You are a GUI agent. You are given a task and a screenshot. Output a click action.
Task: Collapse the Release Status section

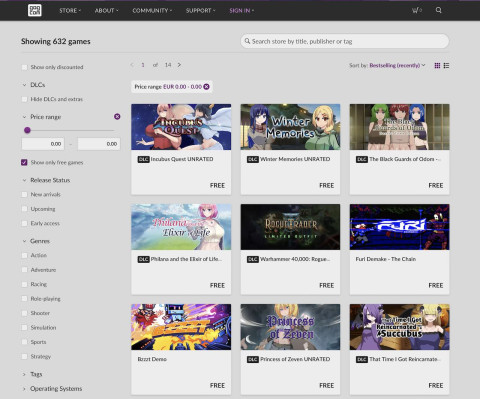click(46, 180)
